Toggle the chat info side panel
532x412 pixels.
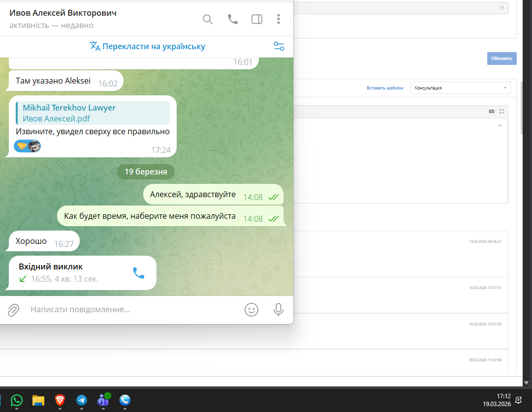(257, 19)
